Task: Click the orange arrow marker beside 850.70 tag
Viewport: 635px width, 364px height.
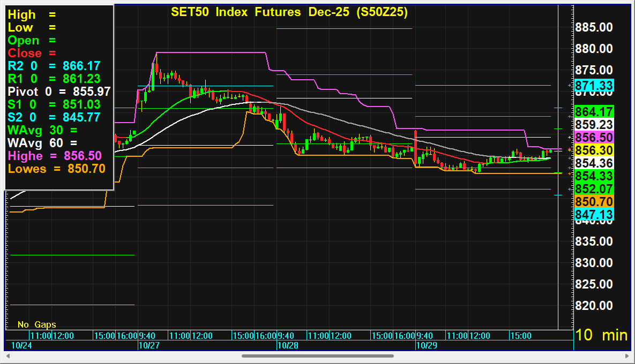Action: pos(570,173)
